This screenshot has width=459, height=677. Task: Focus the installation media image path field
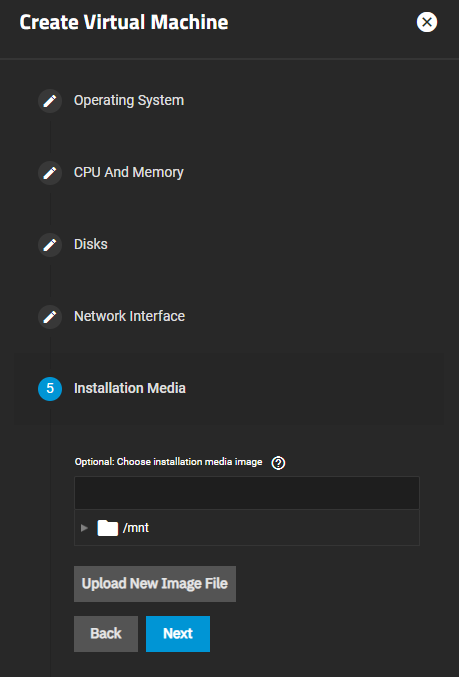(247, 493)
